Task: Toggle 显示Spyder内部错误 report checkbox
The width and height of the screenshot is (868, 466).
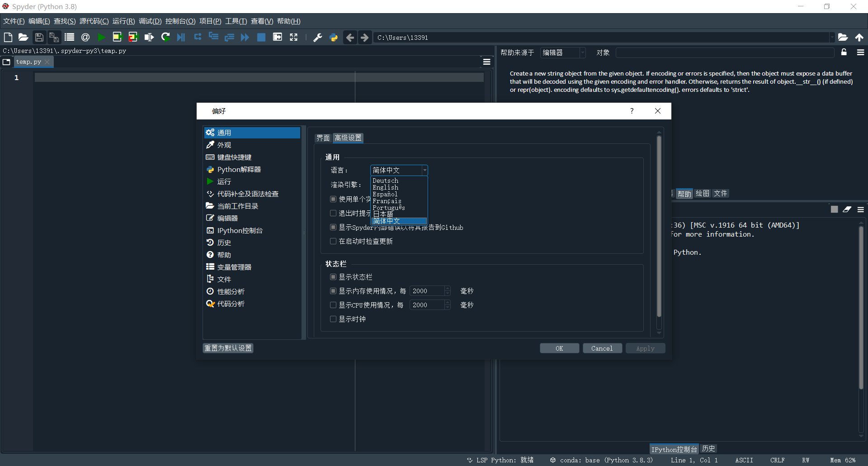Action: click(x=333, y=227)
